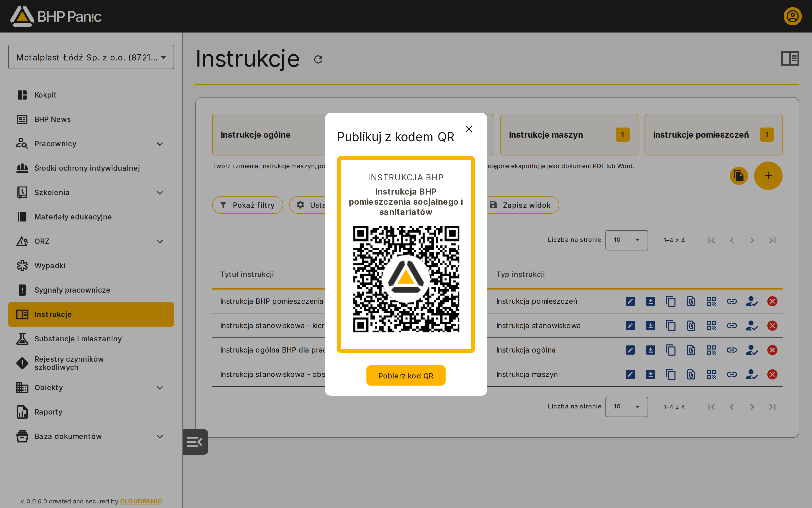The width and height of the screenshot is (812, 508).
Task: Open QR code for Instrukcja ogólna row
Action: [711, 350]
